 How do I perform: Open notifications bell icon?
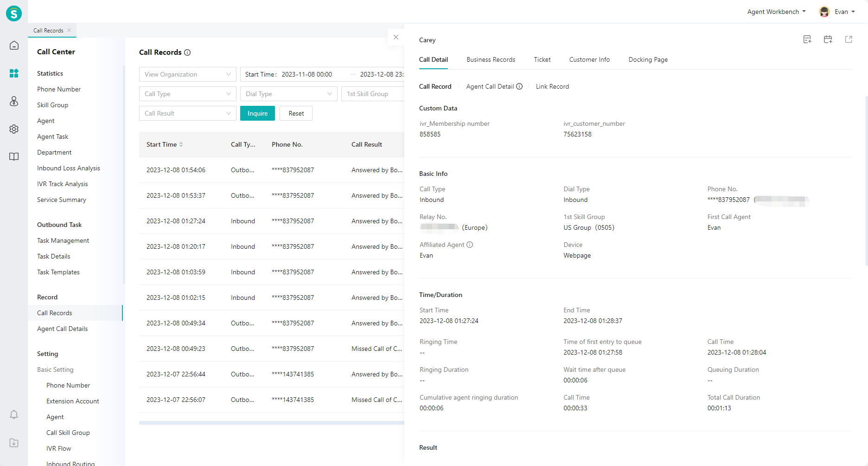coord(14,414)
